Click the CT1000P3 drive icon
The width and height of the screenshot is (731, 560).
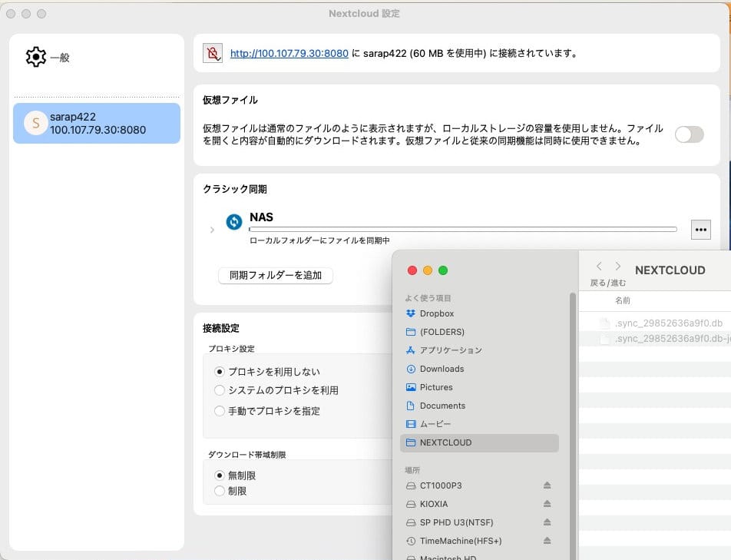pyautogui.click(x=411, y=485)
